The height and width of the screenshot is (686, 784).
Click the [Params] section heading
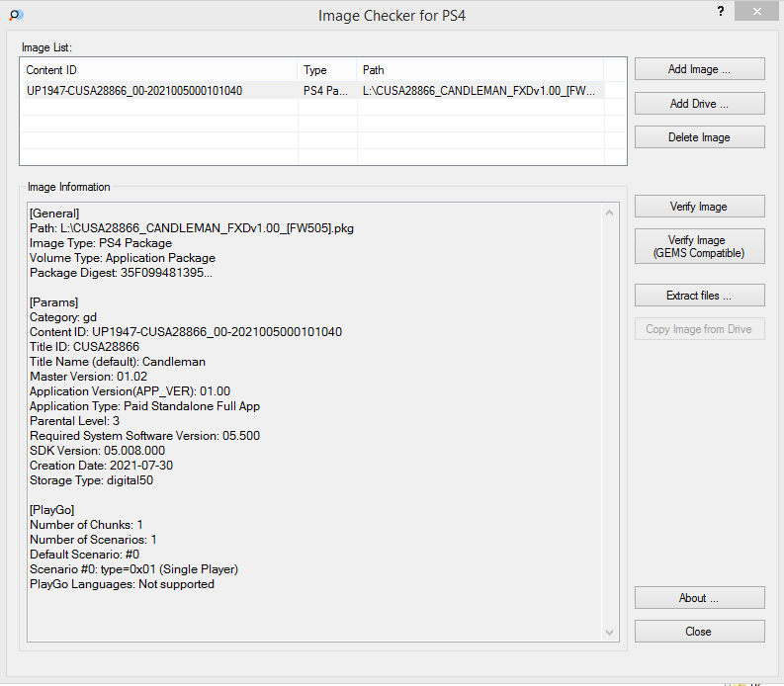pyautogui.click(x=53, y=302)
